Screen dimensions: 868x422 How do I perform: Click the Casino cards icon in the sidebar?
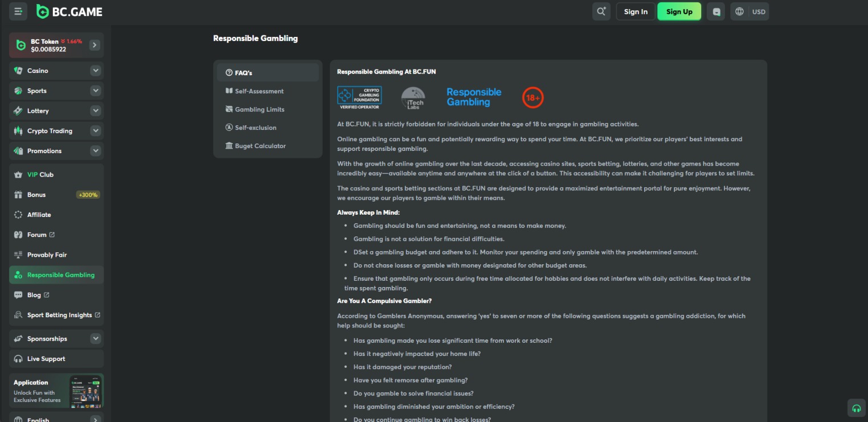coord(18,71)
